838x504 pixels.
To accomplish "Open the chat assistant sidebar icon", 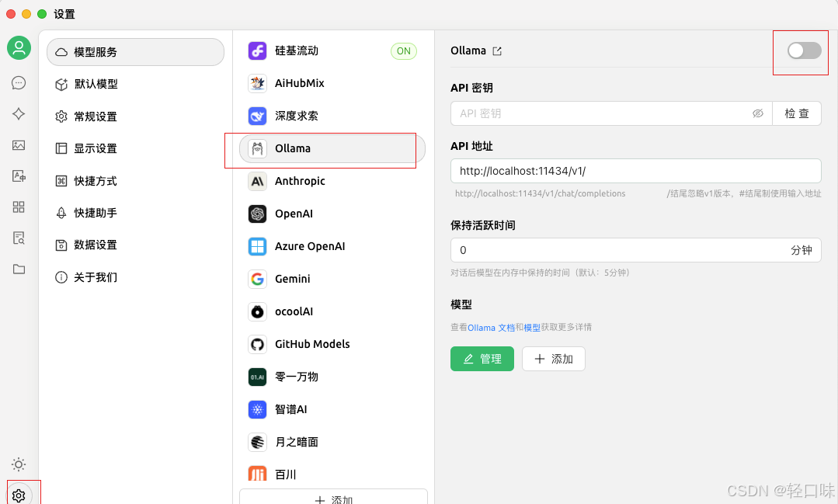I will tap(19, 83).
